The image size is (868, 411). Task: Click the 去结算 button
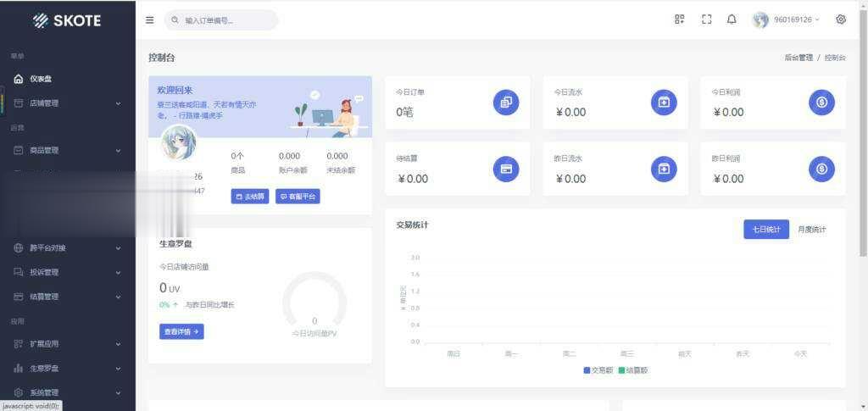(249, 197)
